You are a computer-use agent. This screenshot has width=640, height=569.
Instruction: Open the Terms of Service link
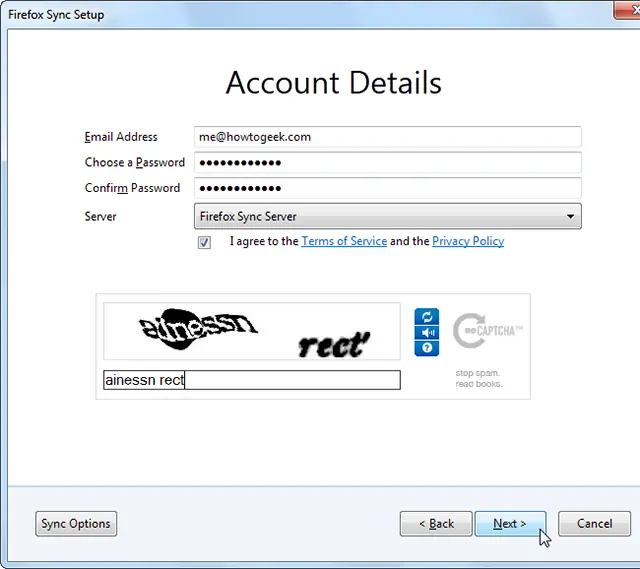pyautogui.click(x=344, y=241)
